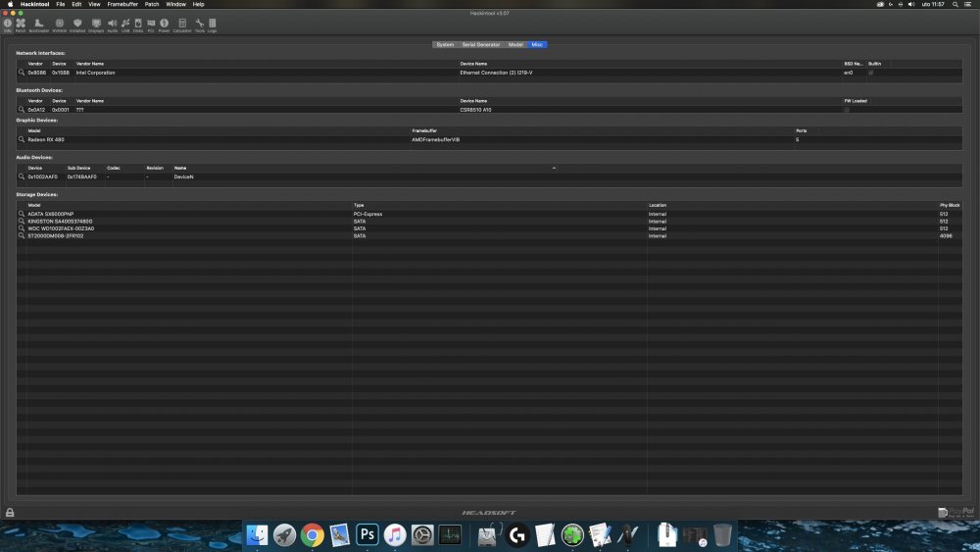Click the audio Name column sort arrow
980x552 pixels.
[x=554, y=168]
